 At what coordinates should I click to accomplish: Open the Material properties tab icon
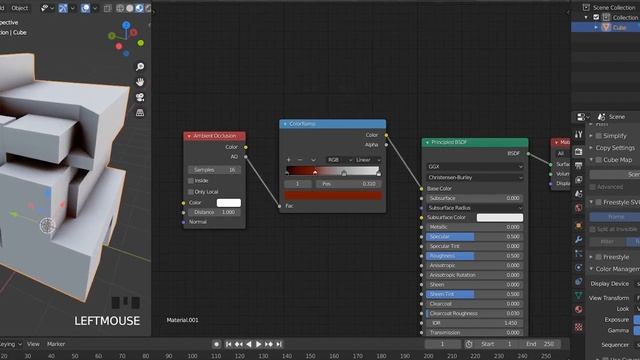[578, 309]
